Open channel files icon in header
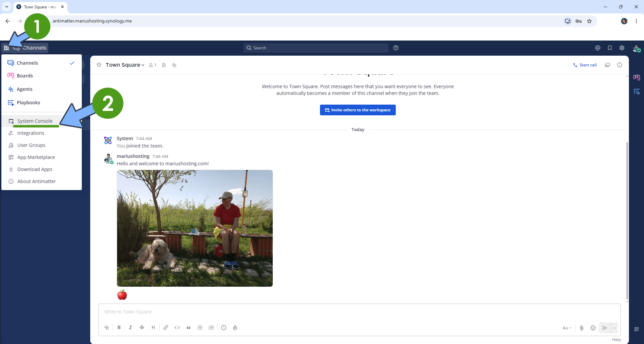Viewport: 644px width, 344px height. click(164, 65)
